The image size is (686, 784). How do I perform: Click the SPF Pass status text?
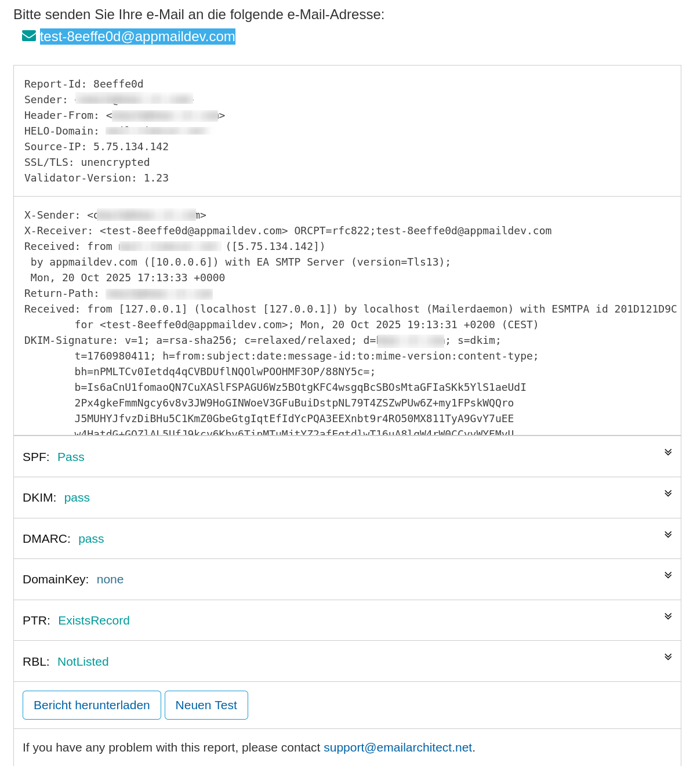coord(71,457)
